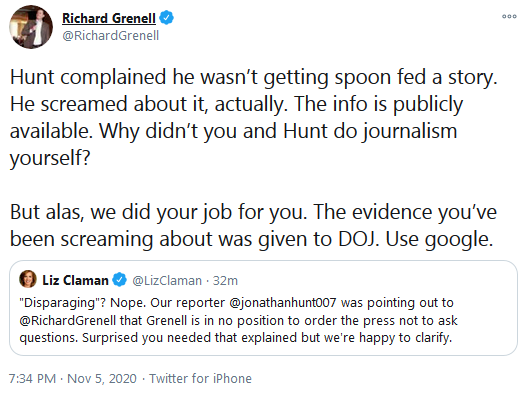Select the @LizClaman handle in the quoted tweet
The width and height of the screenshot is (525, 397).
(x=167, y=281)
